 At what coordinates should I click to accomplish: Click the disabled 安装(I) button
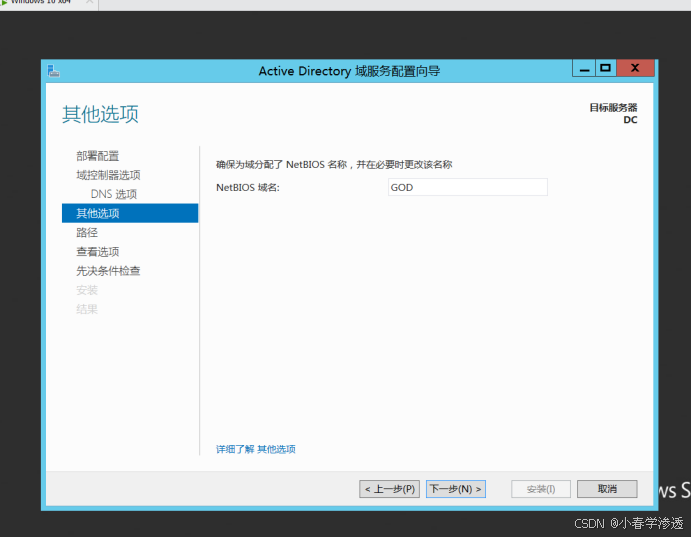(541, 489)
